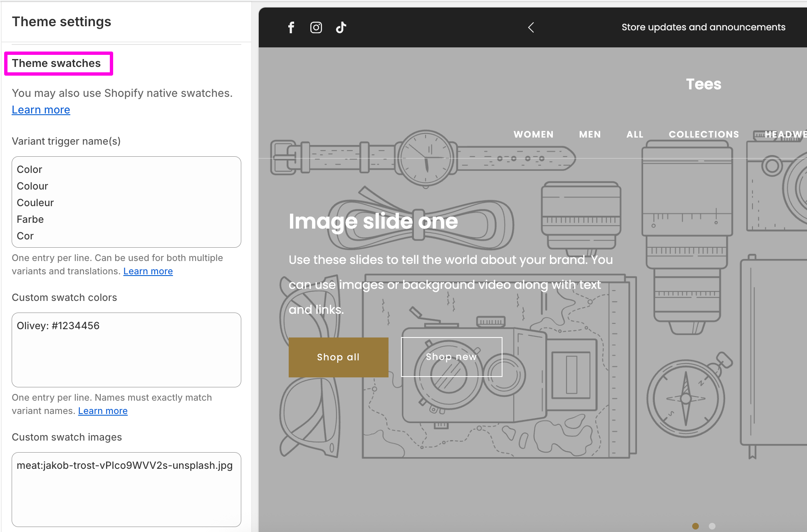The height and width of the screenshot is (532, 807).
Task: Select the first slideshow pagination dot
Action: tap(696, 526)
